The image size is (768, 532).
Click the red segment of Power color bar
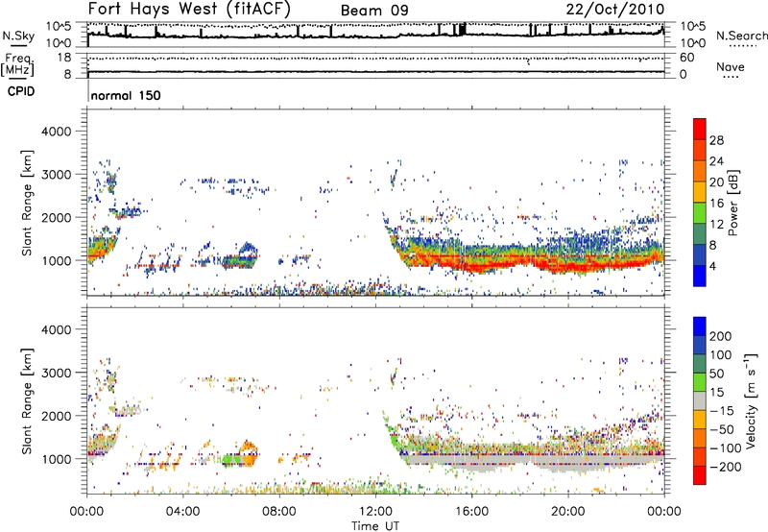[700, 129]
